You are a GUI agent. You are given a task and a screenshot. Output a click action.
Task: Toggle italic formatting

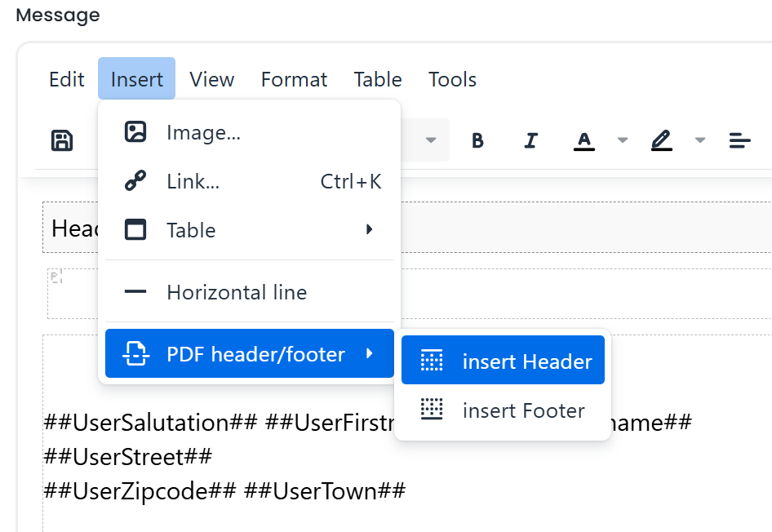point(530,140)
